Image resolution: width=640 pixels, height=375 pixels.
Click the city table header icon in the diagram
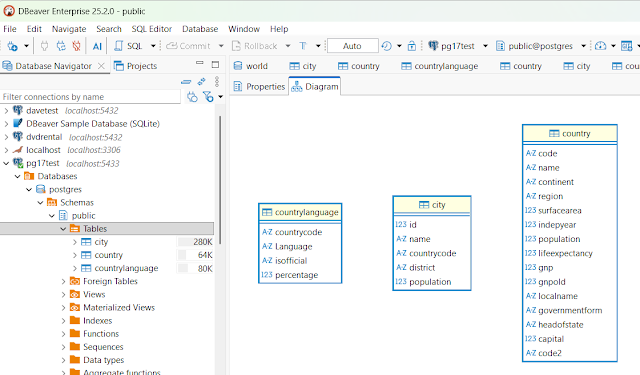pyautogui.click(x=424, y=205)
